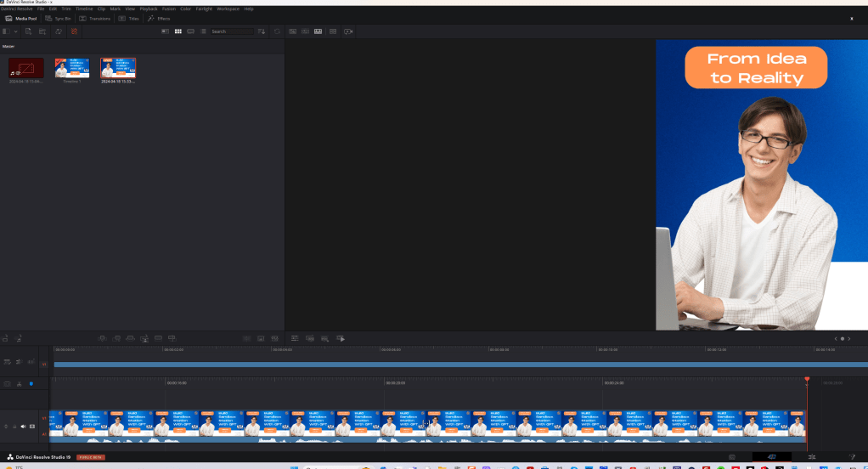Open the Workspace menu
Image resolution: width=868 pixels, height=469 pixels.
[x=228, y=8]
